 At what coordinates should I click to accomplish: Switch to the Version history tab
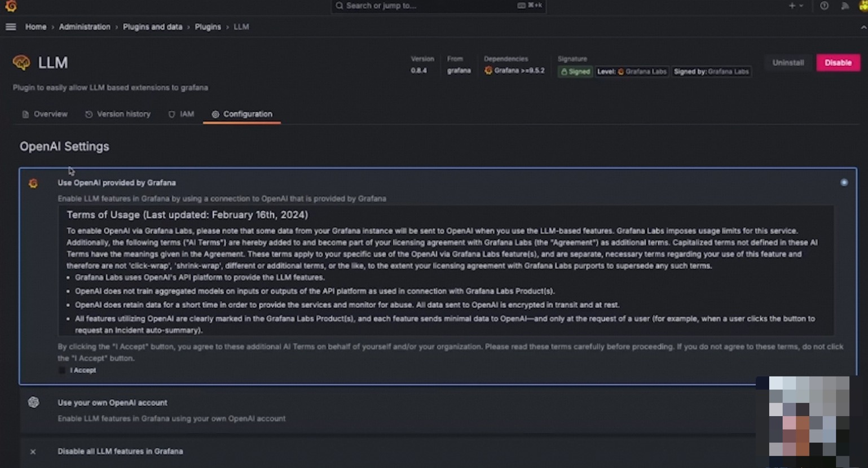[118, 114]
